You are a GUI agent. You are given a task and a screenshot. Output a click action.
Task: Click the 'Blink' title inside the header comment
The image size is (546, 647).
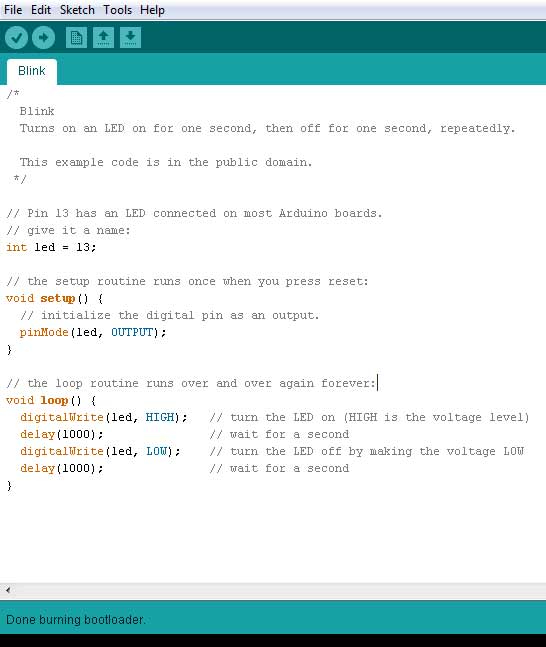click(x=37, y=111)
